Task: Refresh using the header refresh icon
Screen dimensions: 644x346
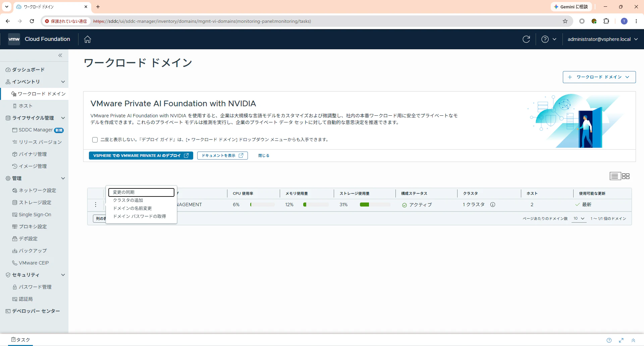Action: click(526, 39)
